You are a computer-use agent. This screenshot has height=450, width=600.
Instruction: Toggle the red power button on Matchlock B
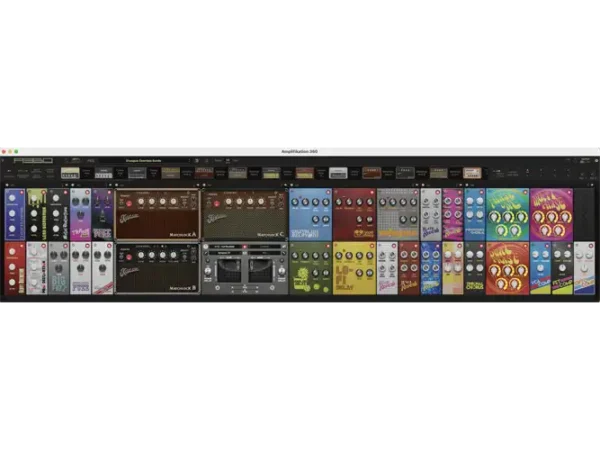click(129, 257)
